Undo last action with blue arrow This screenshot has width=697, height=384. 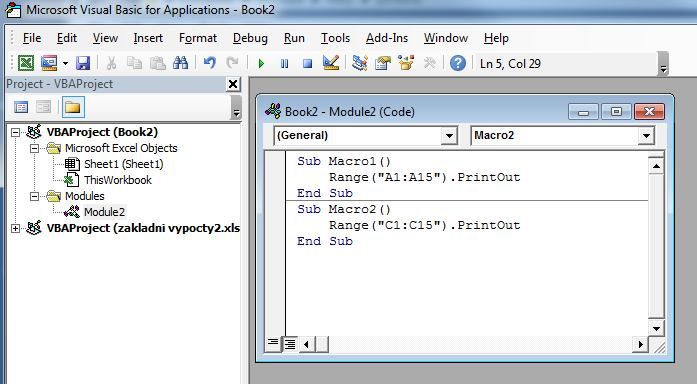(x=210, y=63)
